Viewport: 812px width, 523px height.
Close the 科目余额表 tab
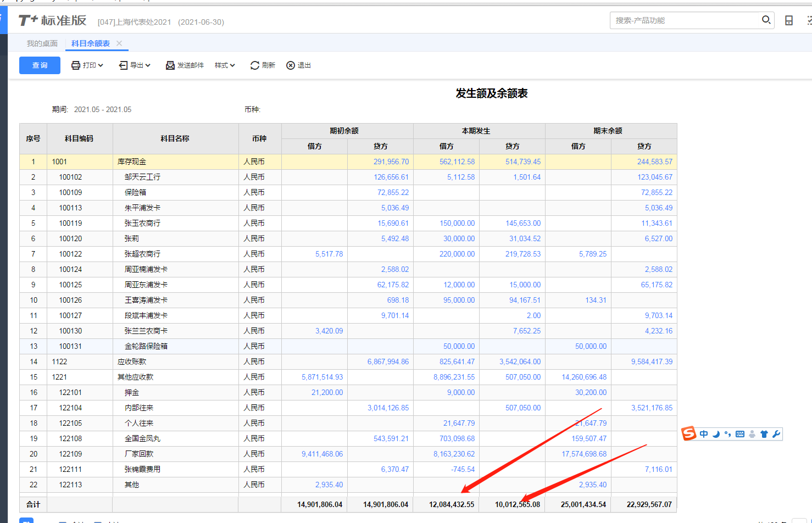[x=119, y=43]
